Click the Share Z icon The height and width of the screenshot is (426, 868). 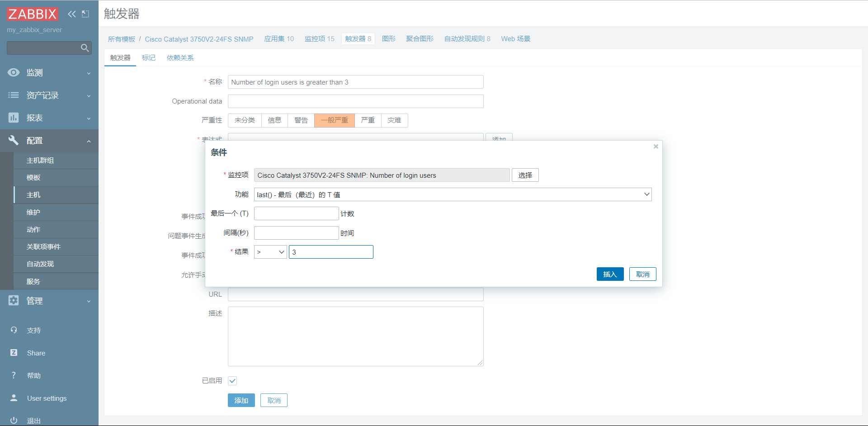(14, 353)
